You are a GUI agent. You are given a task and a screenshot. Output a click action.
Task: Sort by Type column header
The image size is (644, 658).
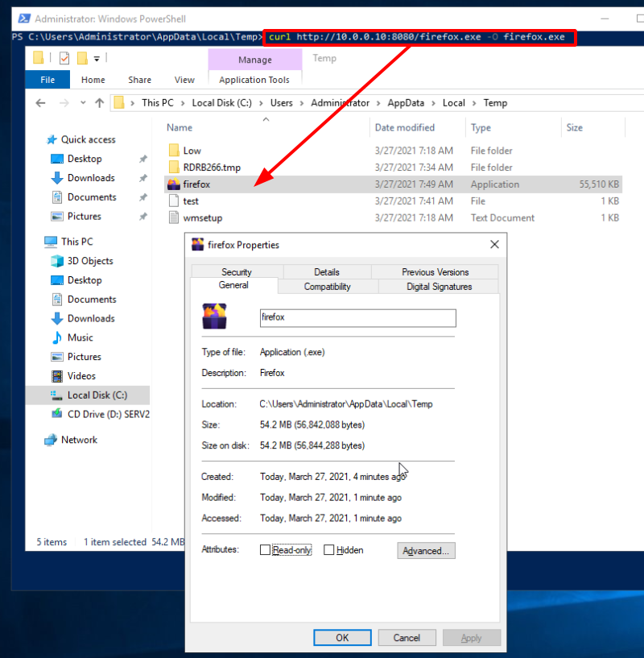481,127
